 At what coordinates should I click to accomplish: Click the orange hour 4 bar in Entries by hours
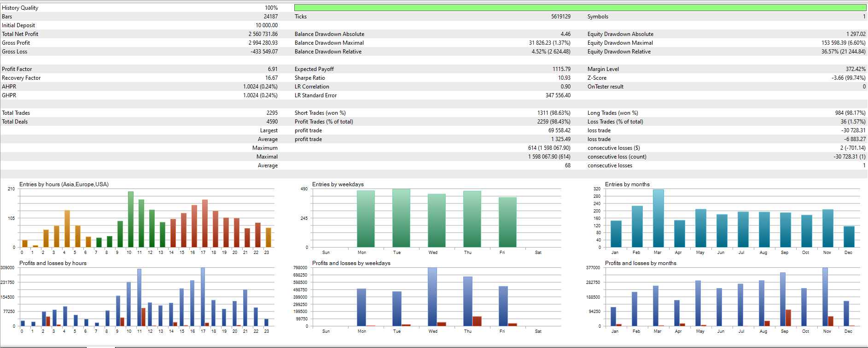(67, 229)
